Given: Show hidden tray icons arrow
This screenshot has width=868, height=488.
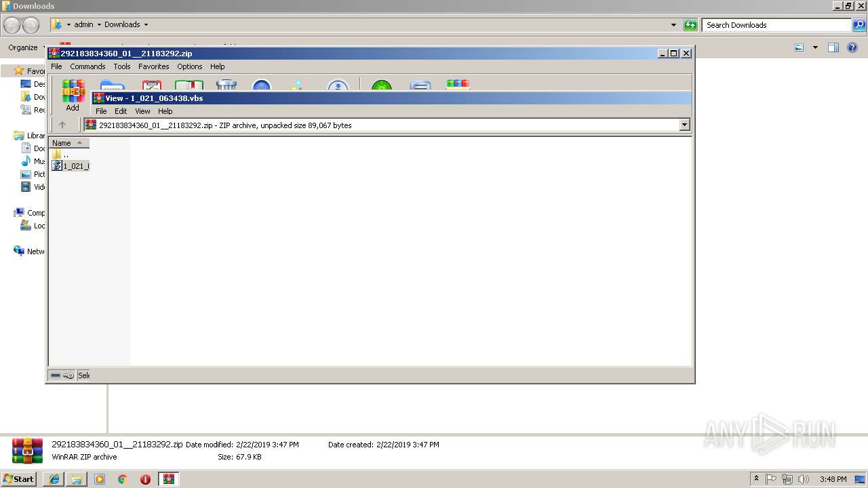Looking at the screenshot, I should point(756,479).
